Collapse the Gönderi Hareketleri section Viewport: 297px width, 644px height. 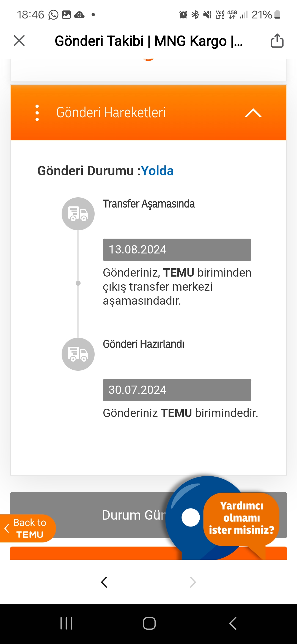tap(253, 113)
